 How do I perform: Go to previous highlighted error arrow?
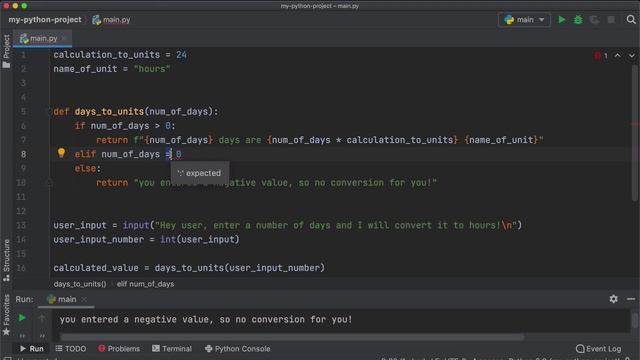[618, 56]
